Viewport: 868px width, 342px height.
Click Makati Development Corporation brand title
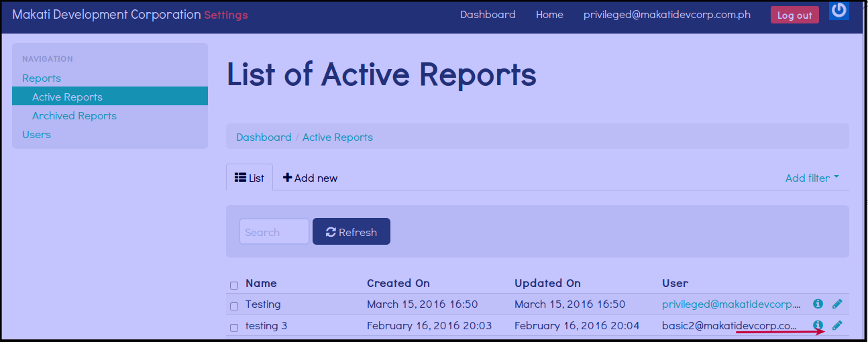pyautogui.click(x=107, y=14)
